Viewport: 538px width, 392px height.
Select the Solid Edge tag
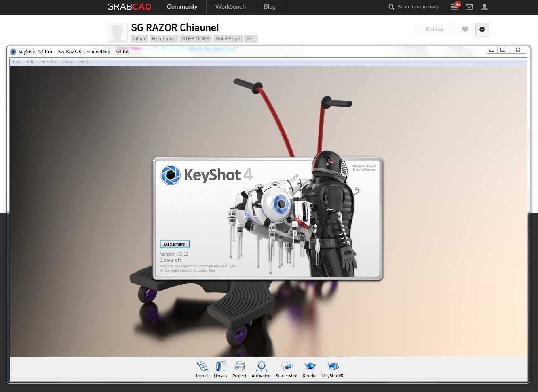tap(228, 39)
